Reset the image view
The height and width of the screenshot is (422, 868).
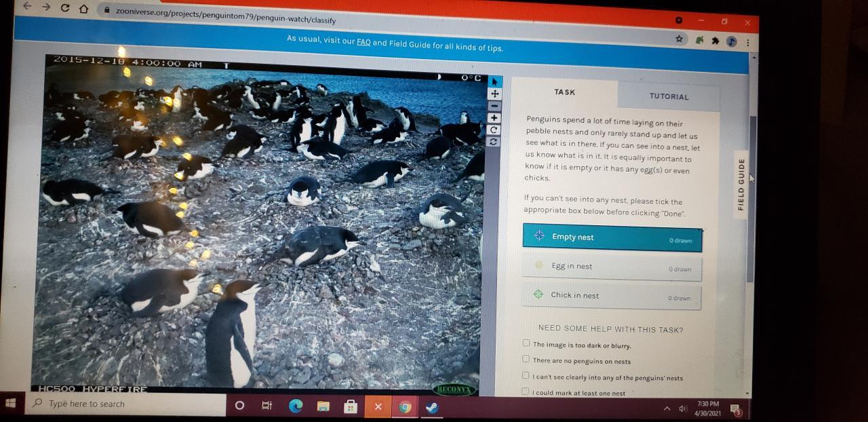click(494, 141)
